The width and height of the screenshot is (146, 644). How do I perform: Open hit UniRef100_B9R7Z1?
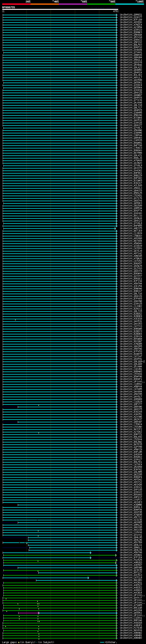point(131,434)
